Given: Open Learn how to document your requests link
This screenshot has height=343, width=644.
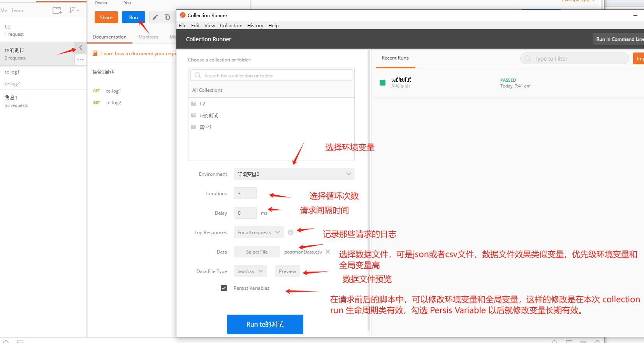Looking at the screenshot, I should click(139, 54).
